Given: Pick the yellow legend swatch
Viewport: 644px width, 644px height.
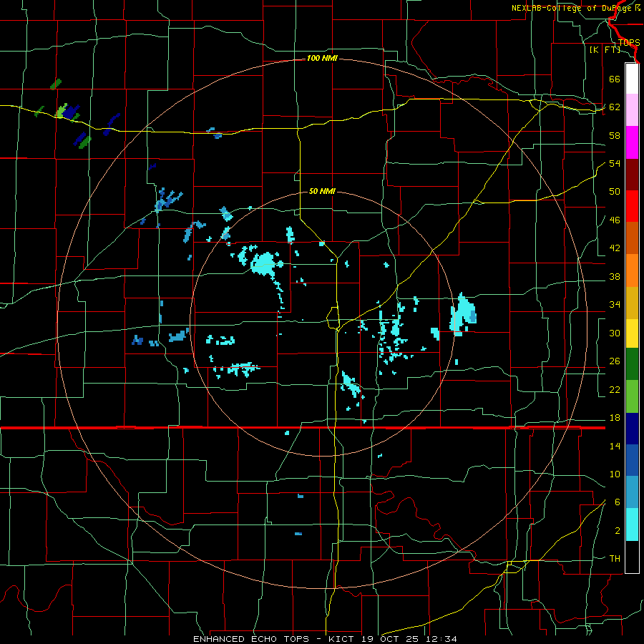Looking at the screenshot, I should (x=632, y=333).
